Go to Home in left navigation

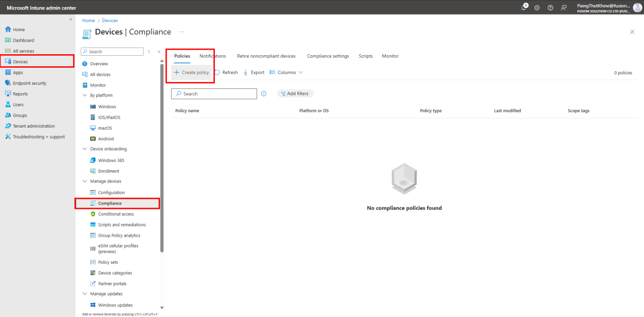click(19, 30)
